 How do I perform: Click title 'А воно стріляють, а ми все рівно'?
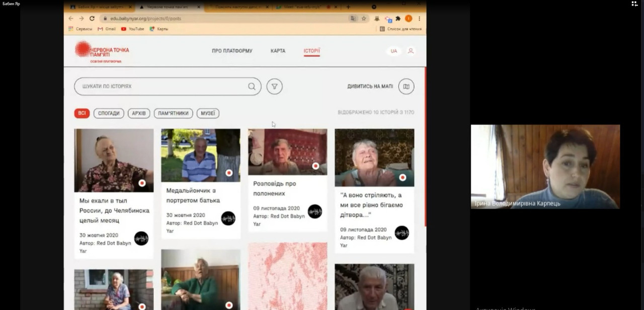point(372,204)
